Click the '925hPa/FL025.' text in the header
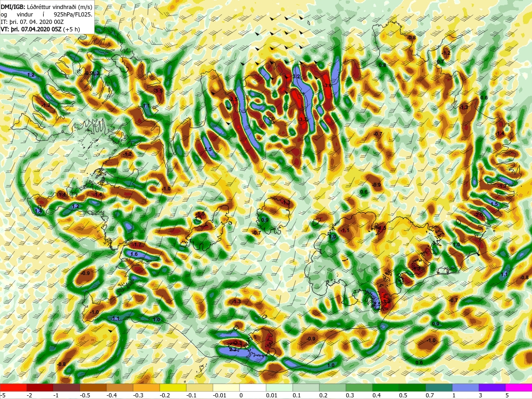532x399 pixels. pyautogui.click(x=73, y=14)
